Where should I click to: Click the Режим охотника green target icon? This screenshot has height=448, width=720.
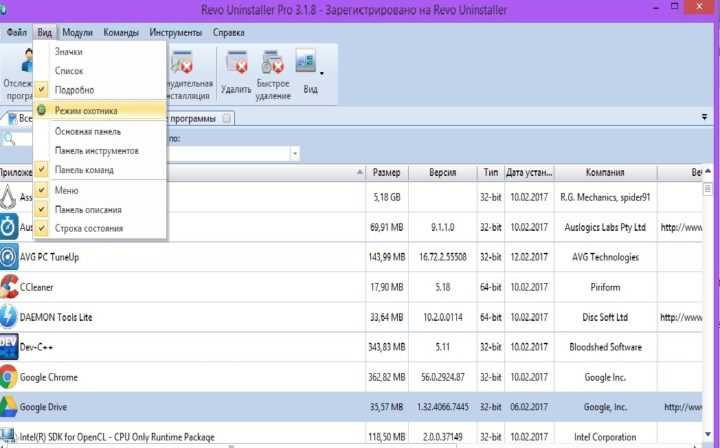[41, 110]
